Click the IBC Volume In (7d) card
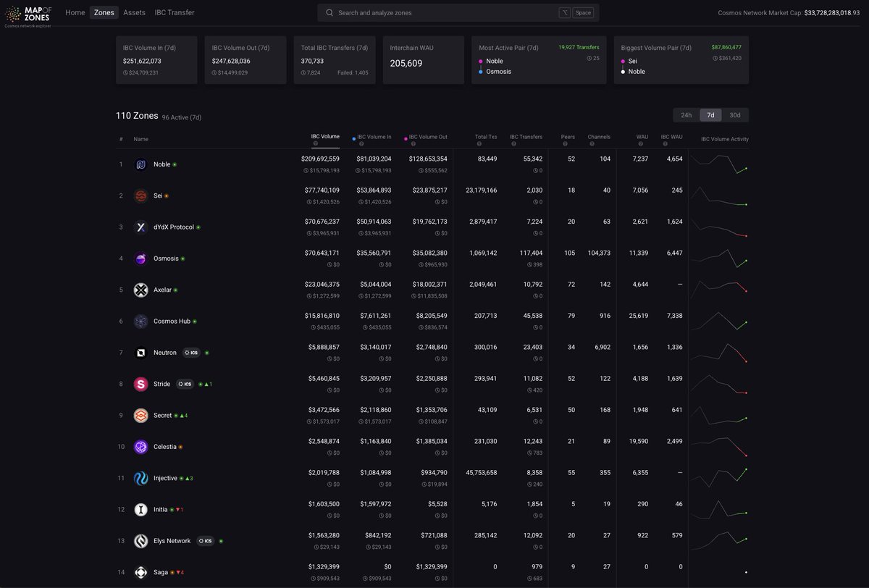The height and width of the screenshot is (588, 869). click(156, 60)
